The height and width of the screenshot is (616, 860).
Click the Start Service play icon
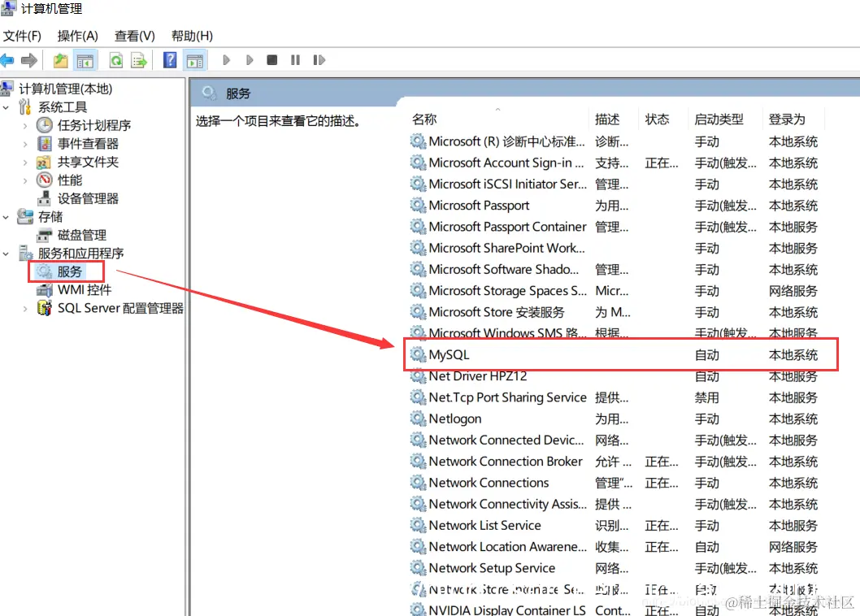click(226, 60)
